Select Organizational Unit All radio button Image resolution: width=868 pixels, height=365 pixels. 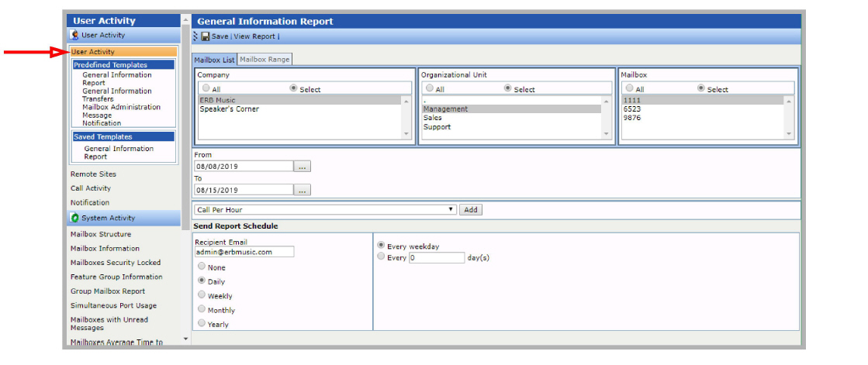click(430, 88)
